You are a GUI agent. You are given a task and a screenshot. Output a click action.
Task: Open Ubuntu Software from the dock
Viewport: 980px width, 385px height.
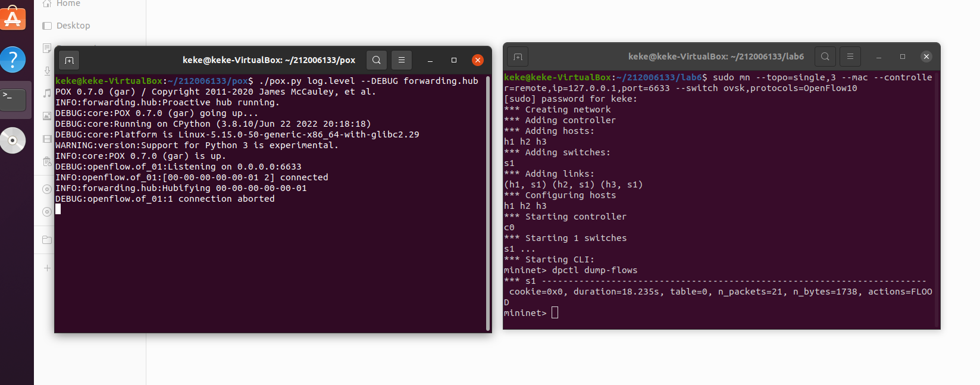(x=13, y=17)
